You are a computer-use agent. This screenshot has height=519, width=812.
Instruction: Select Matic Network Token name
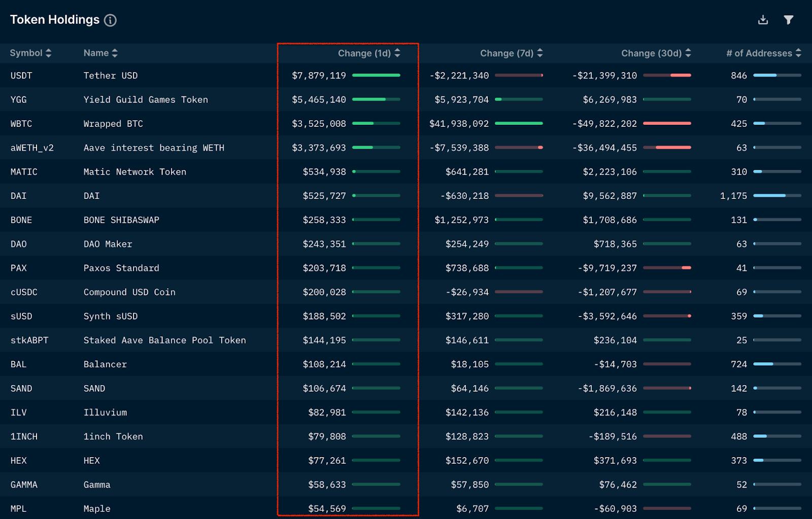coord(135,172)
